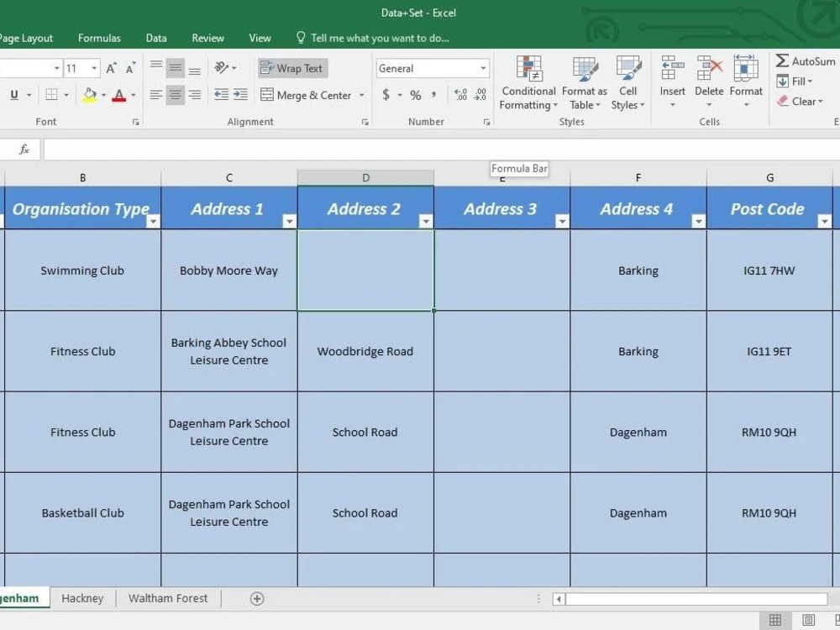
Task: Apply the red font color
Action: coord(119,95)
